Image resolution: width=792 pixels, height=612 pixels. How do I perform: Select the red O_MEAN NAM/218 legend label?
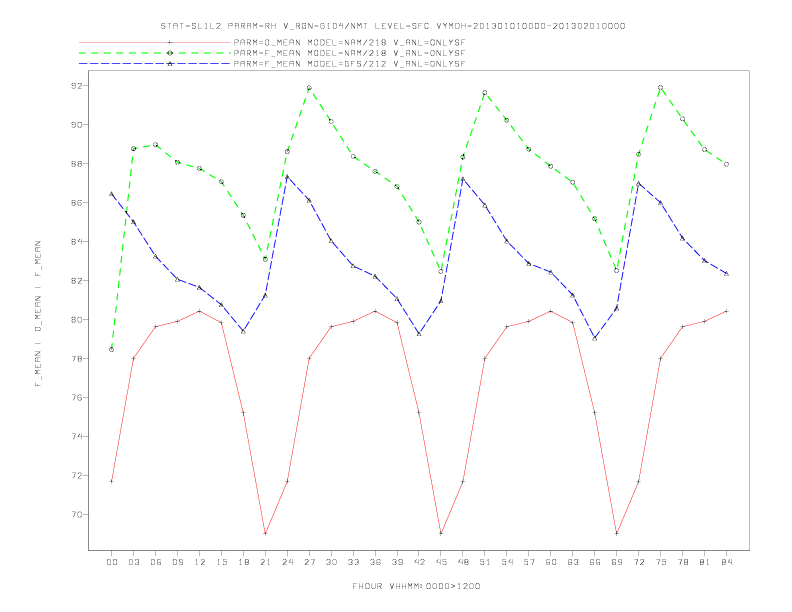349,42
